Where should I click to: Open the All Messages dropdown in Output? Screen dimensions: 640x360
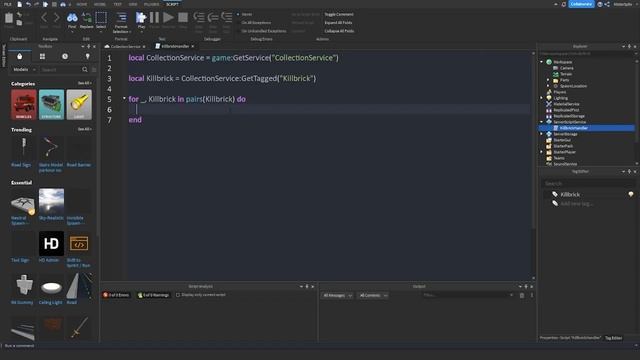click(x=337, y=295)
